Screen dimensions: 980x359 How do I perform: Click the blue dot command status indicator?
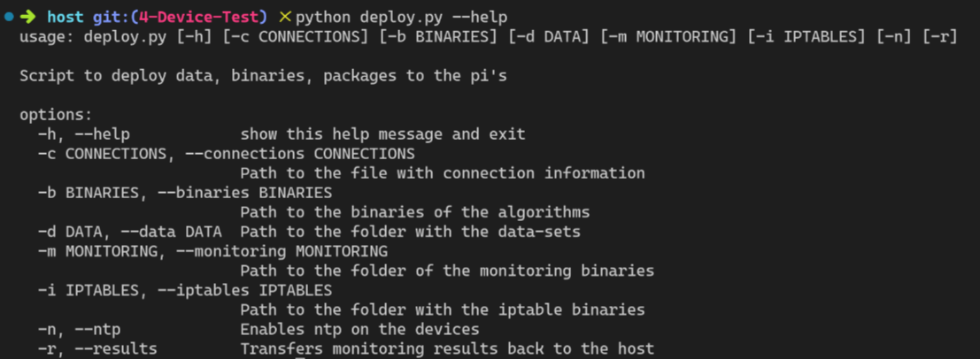point(9,17)
